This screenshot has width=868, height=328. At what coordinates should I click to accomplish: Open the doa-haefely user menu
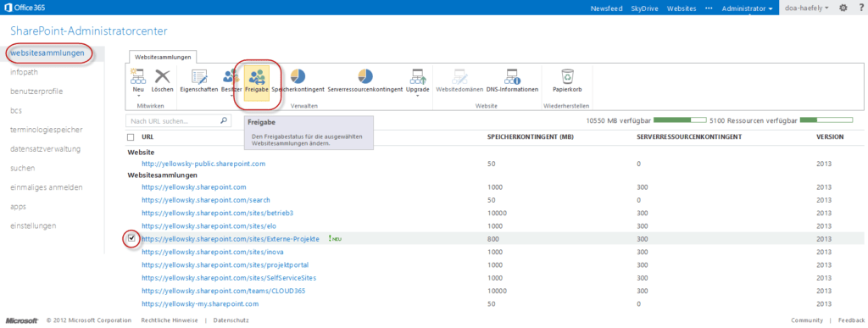click(x=807, y=8)
